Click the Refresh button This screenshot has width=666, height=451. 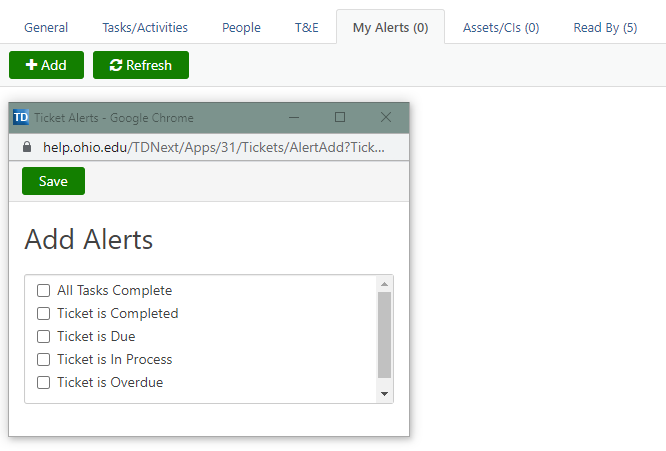[141, 65]
